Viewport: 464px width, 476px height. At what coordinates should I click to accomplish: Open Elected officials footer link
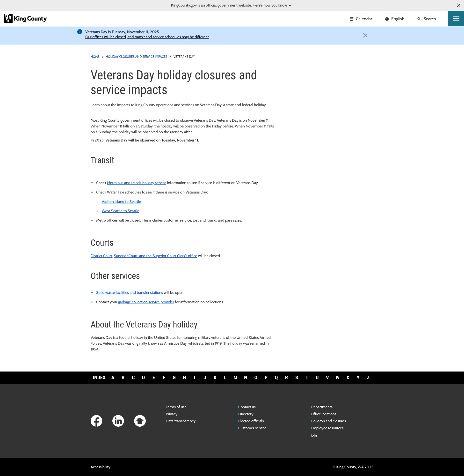(251, 421)
